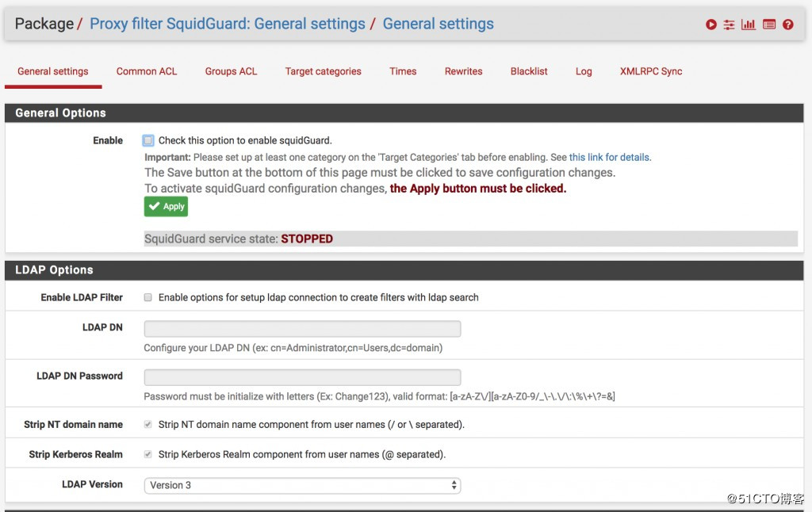Click the Proxy filter SquidGuard breadcrumb link
The image size is (812, 512).
pos(228,24)
